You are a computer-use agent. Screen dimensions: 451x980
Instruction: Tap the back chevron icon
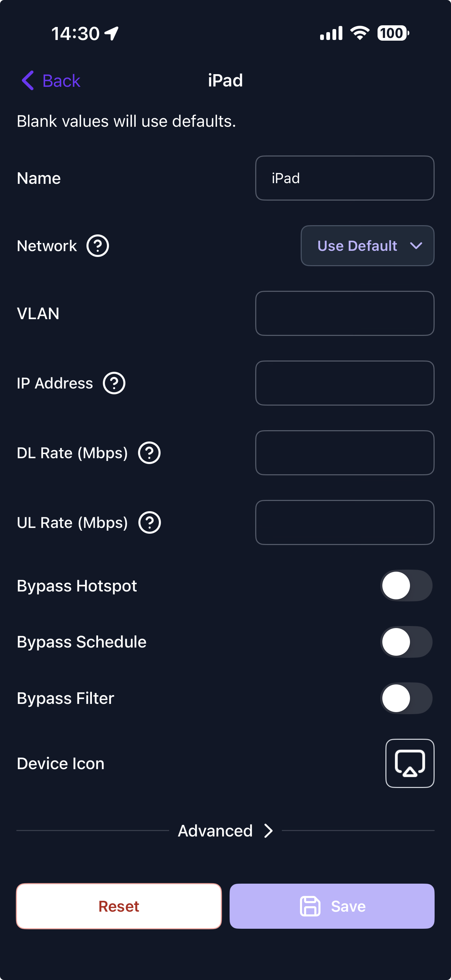click(x=28, y=81)
